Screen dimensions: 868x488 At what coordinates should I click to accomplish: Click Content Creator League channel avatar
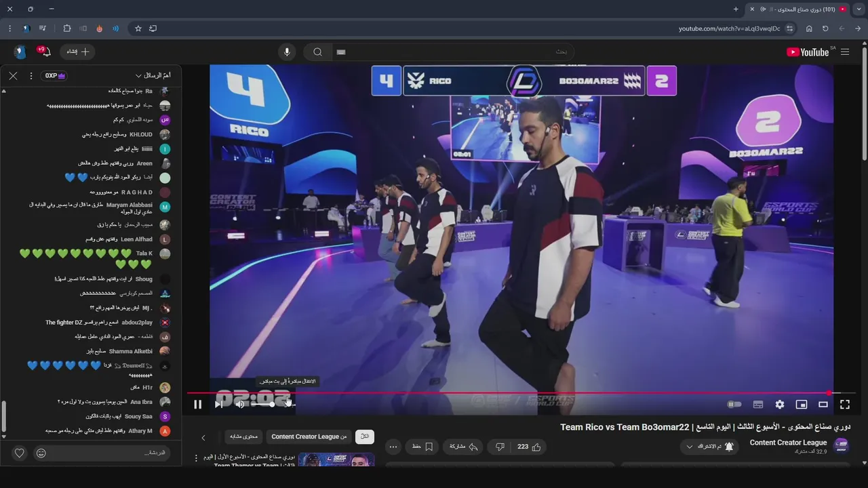(x=842, y=445)
